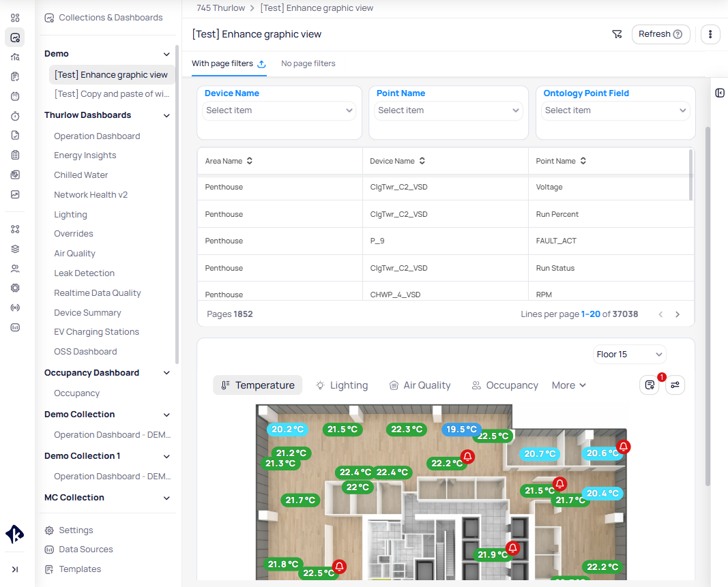Open Energy Insights dashboard in sidebar
Image resolution: width=728 pixels, height=587 pixels.
(x=85, y=155)
